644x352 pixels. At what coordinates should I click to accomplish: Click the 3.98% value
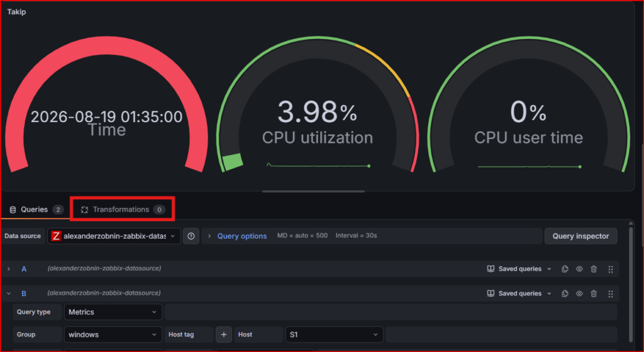pyautogui.click(x=318, y=112)
